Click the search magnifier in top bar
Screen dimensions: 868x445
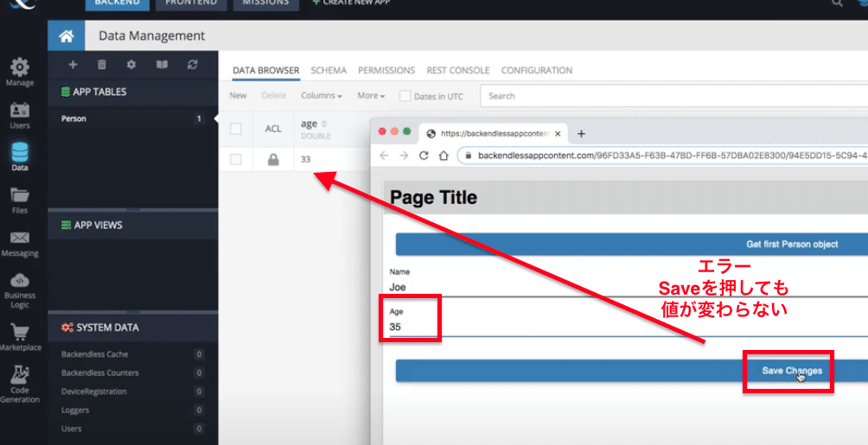pyautogui.click(x=837, y=3)
